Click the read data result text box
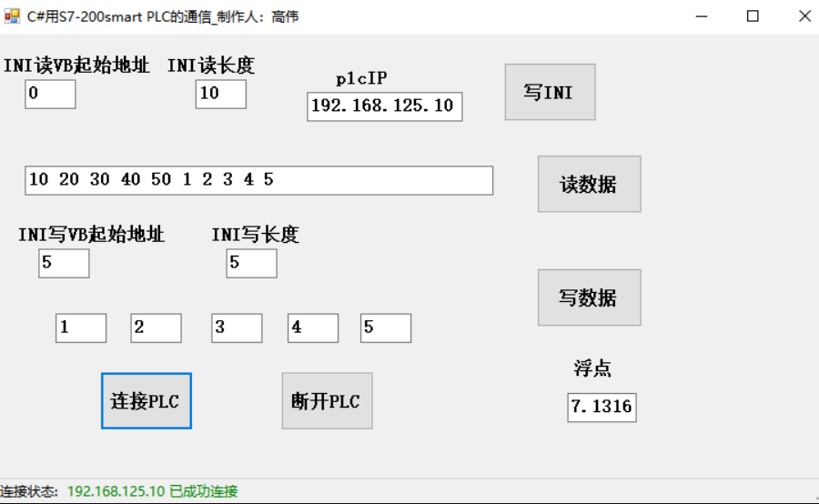 pyautogui.click(x=258, y=180)
